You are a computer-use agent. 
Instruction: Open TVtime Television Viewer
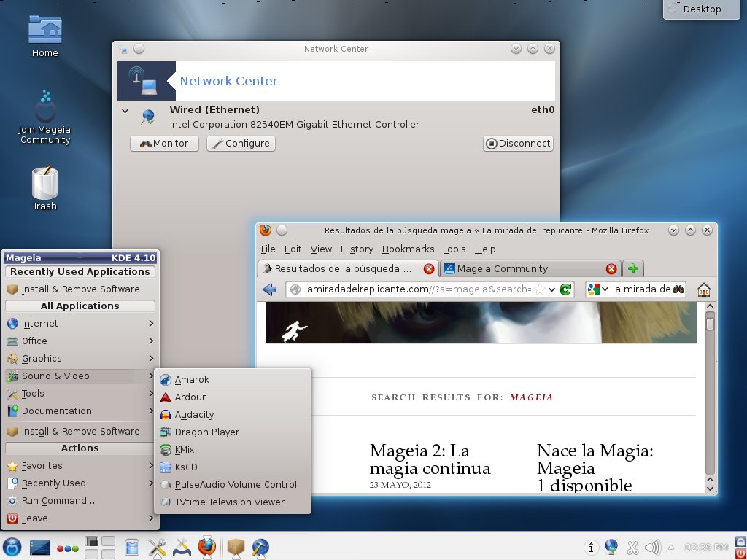coord(233,502)
